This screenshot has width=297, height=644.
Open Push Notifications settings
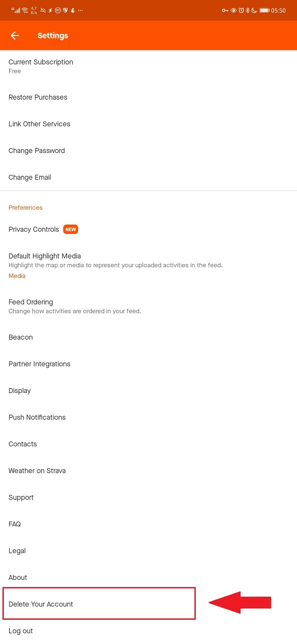37,417
